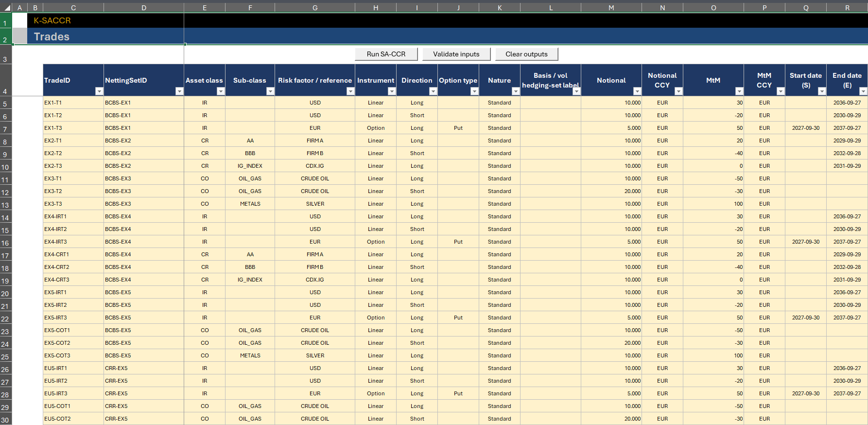This screenshot has height=425, width=868.
Task: Click the Clear outputs button
Action: click(526, 54)
